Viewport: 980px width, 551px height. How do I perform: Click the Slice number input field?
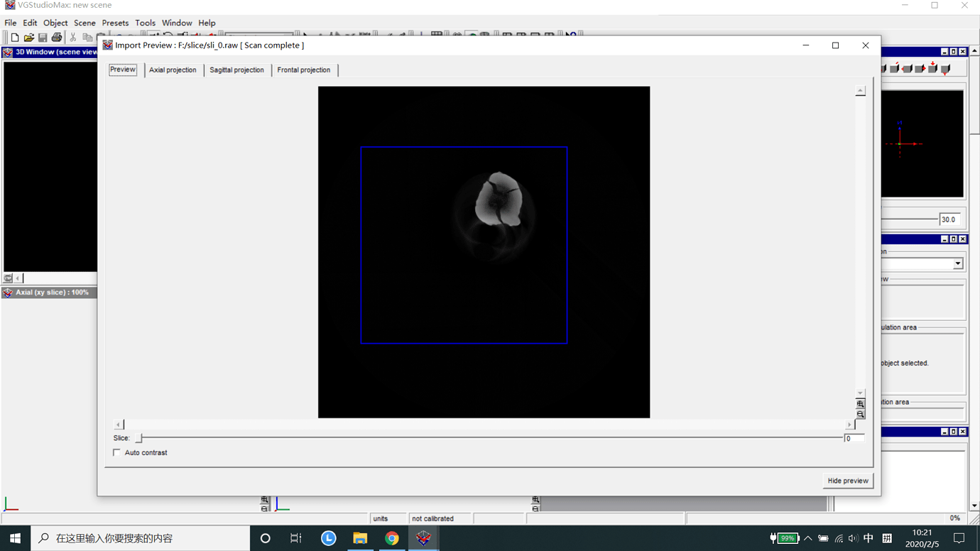(x=854, y=438)
